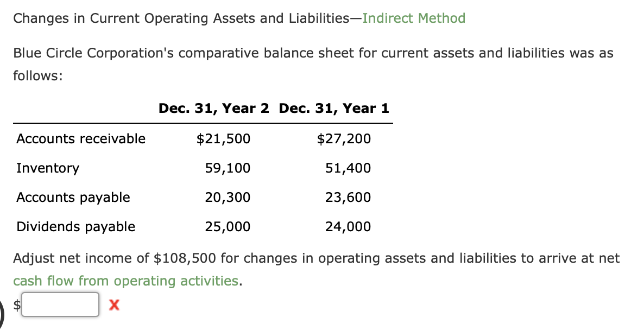Click the Accounts receivable row label
This screenshot has height=330, width=644.
point(80,139)
